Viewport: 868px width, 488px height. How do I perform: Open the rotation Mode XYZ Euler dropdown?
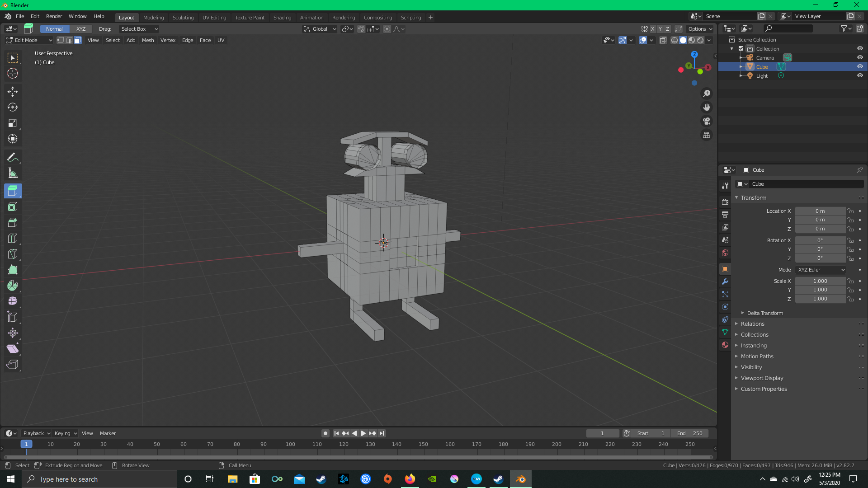click(821, 270)
